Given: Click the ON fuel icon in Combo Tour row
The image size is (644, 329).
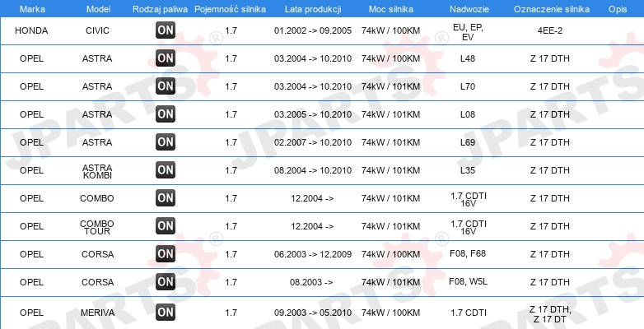Looking at the screenshot, I should coord(165,226).
